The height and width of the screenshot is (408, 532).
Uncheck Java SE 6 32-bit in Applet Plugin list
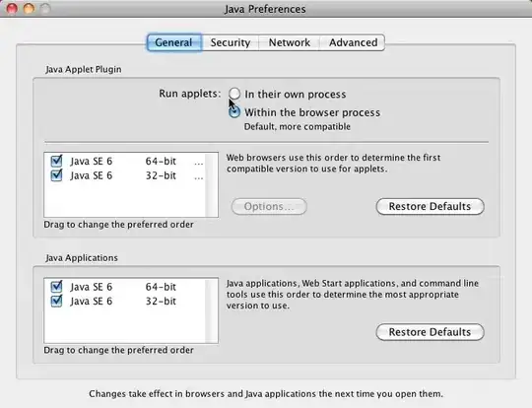coord(56,175)
